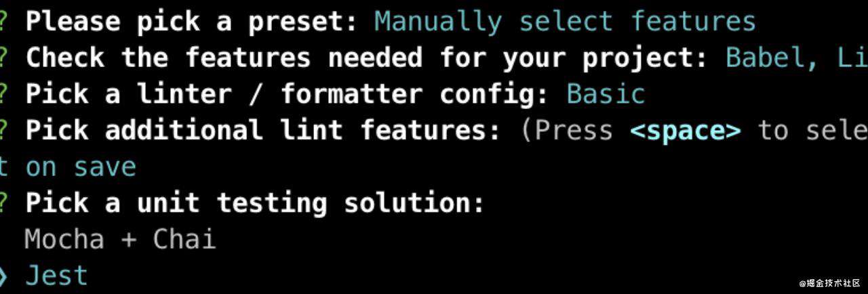Click the 掘金技术社区 watermark
The height and width of the screenshot is (294, 868).
[x=829, y=283]
